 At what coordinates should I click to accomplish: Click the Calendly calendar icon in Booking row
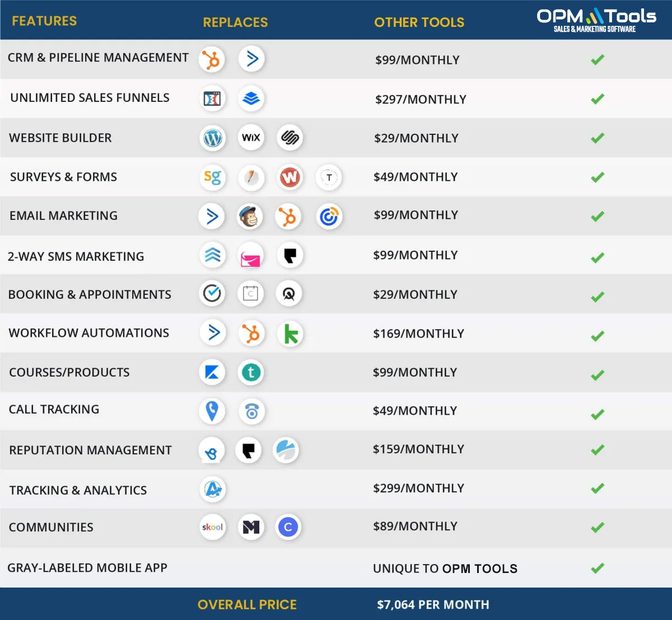250,293
